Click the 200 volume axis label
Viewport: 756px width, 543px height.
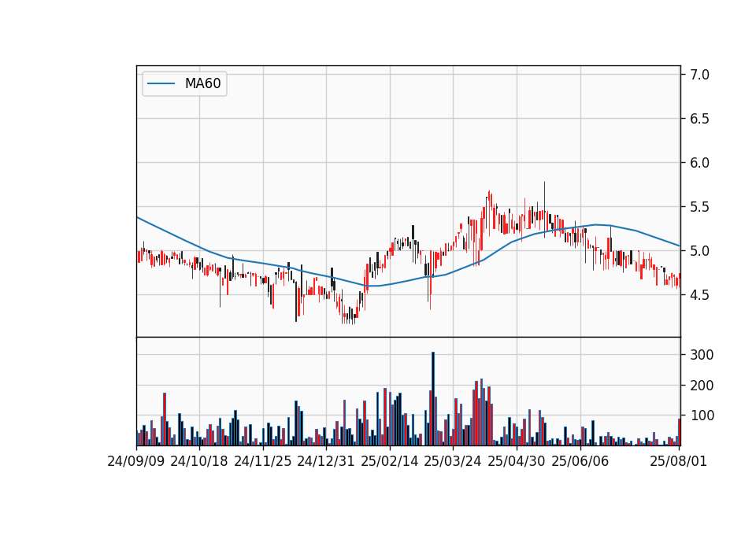click(702, 386)
